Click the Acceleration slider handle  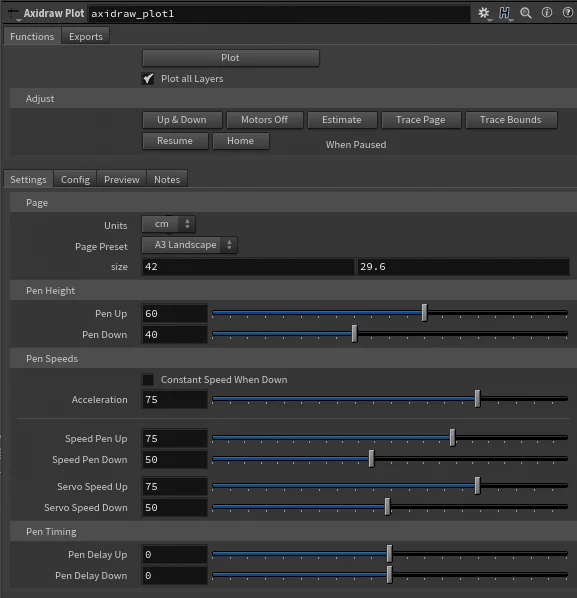[477, 399]
